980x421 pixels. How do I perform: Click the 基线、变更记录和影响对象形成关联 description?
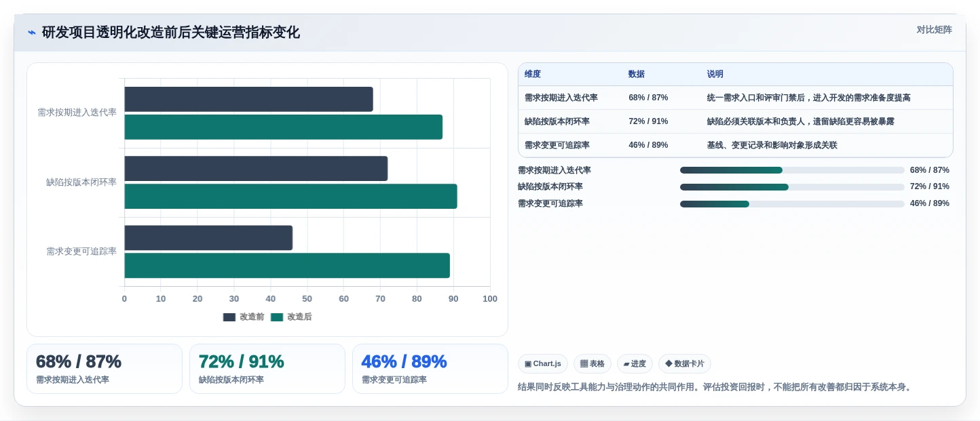click(772, 145)
